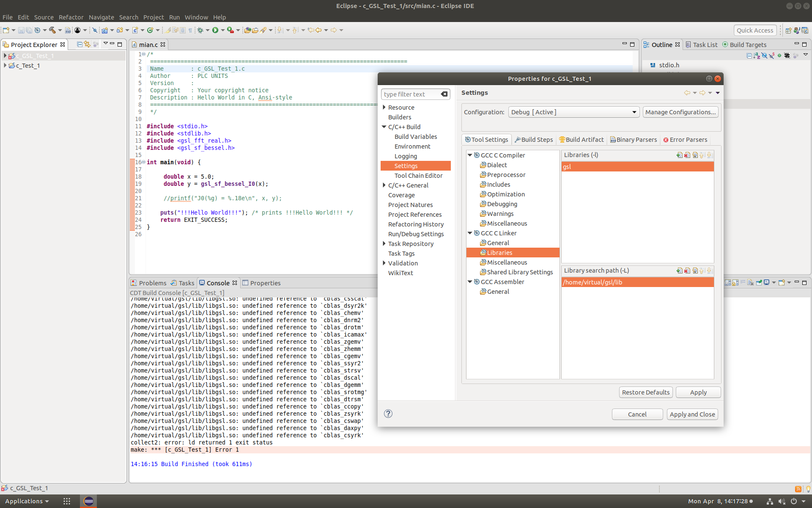Screen dimensions: 812x508
Task: Click the Quick Access search field
Action: pos(755,30)
